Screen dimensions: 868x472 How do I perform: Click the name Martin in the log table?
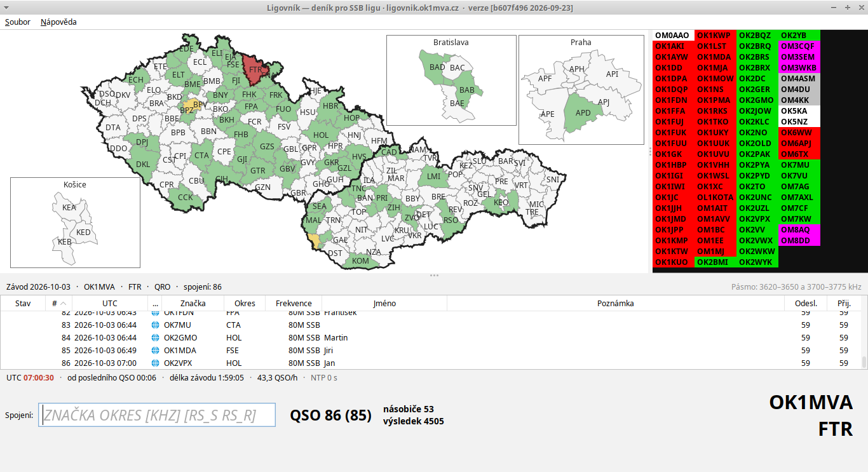(336, 338)
